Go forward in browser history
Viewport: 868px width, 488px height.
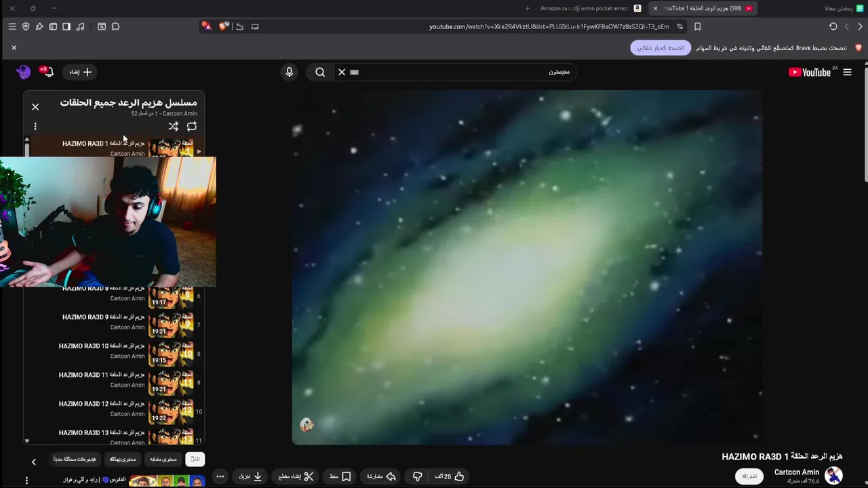(846, 26)
